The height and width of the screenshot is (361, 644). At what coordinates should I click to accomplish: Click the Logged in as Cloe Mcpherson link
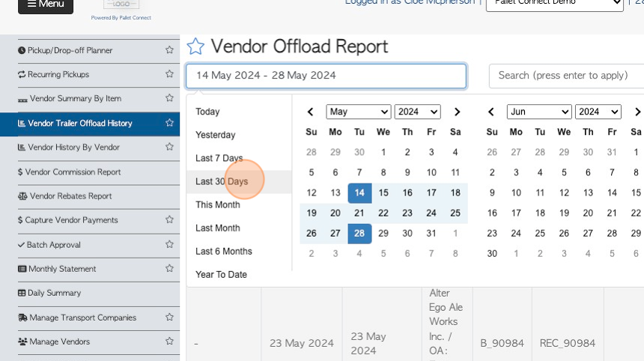410,2
